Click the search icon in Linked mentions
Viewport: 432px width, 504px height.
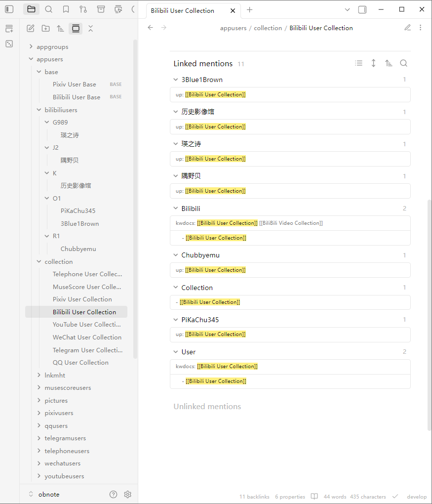403,63
